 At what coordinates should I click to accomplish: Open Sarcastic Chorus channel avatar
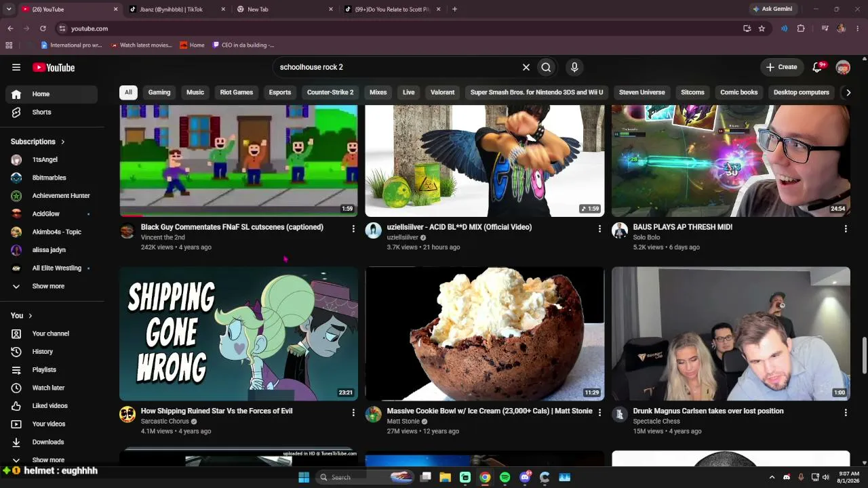127,415
